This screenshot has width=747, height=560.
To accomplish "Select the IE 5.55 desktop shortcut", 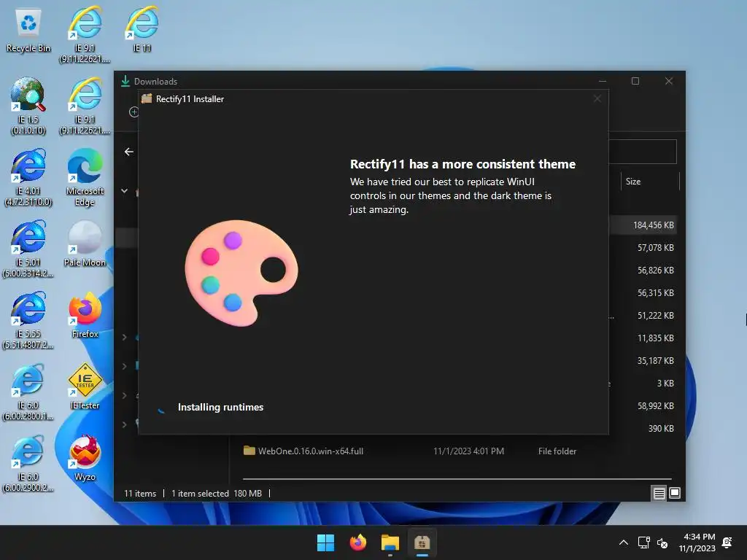I will pos(28,320).
